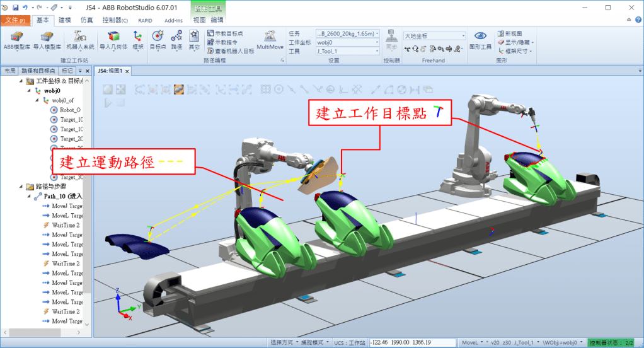Collapse the wobj0 tree node
The height and width of the screenshot is (348, 644).
click(30, 91)
